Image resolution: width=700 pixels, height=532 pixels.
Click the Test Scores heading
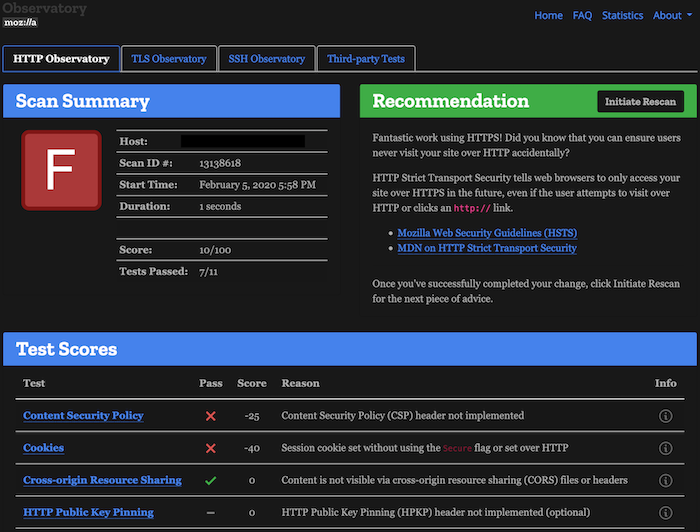[67, 349]
